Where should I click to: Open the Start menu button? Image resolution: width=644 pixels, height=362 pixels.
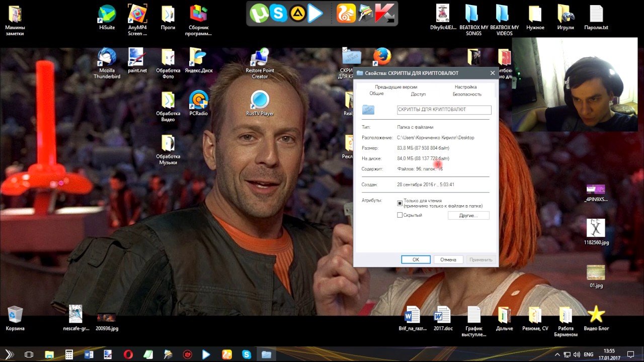[10, 354]
